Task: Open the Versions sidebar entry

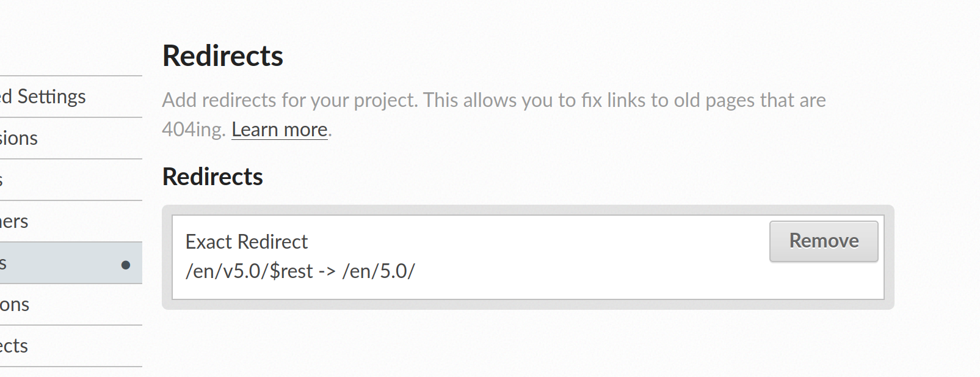Action: (18, 137)
